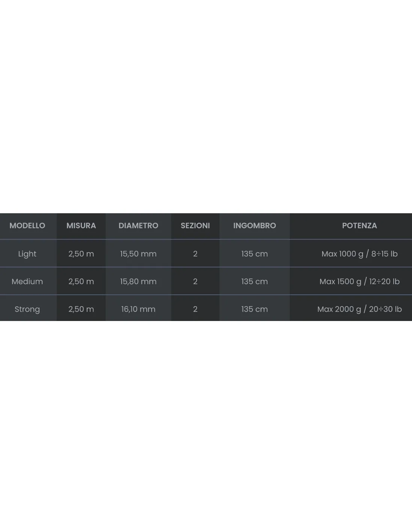Click Max 2000 g / 20÷30 lb cell
Image resolution: width=412 pixels, height=532 pixels.
(360, 309)
